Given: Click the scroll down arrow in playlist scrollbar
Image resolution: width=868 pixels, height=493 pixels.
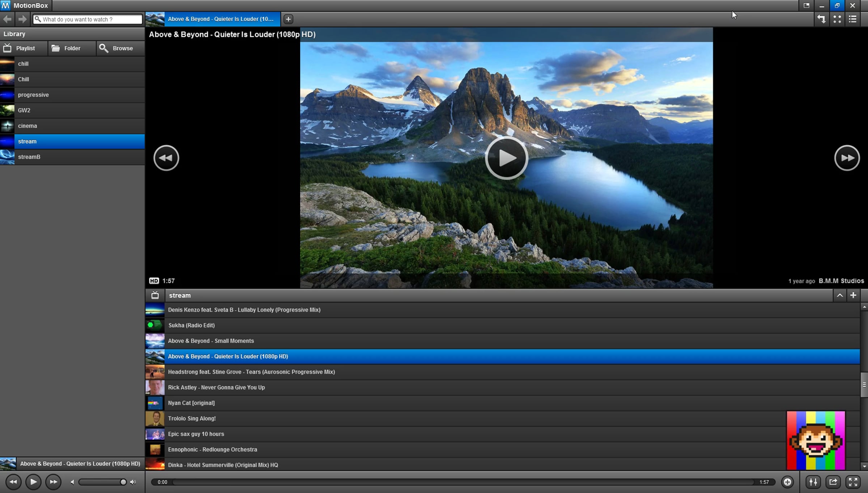Looking at the screenshot, I should (864, 466).
